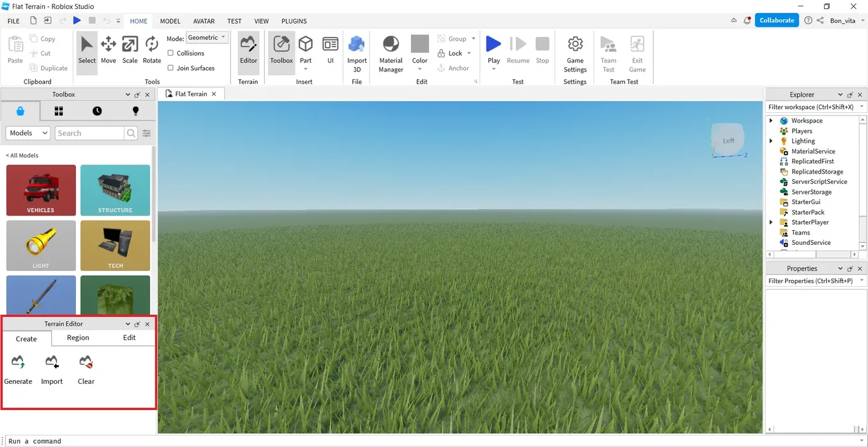The width and height of the screenshot is (868, 447).
Task: Open the Toolbox Creations lightbulb tab
Action: pos(135,111)
